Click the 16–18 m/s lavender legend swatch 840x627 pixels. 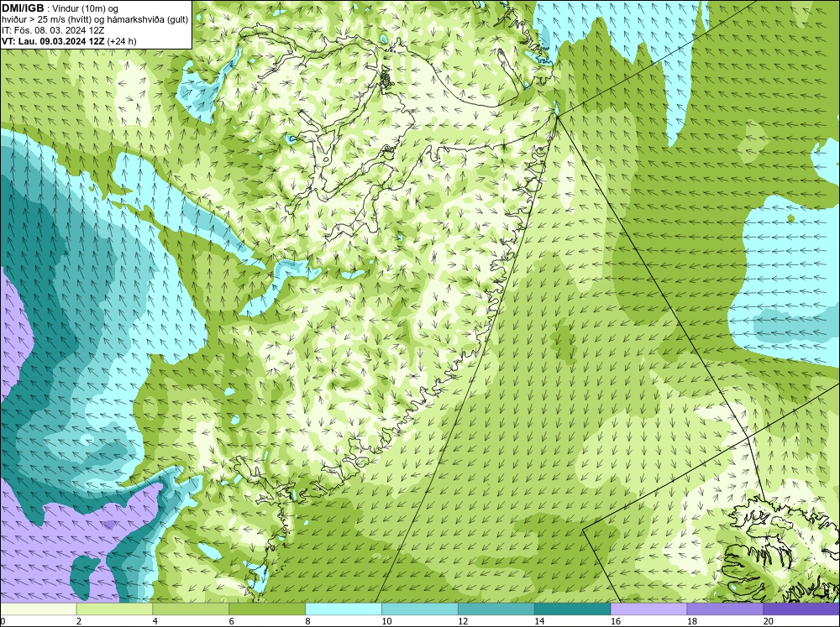648,609
